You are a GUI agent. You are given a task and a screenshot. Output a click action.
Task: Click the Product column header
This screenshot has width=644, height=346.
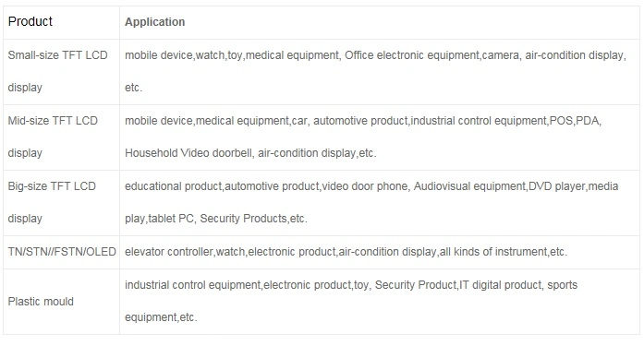point(30,21)
